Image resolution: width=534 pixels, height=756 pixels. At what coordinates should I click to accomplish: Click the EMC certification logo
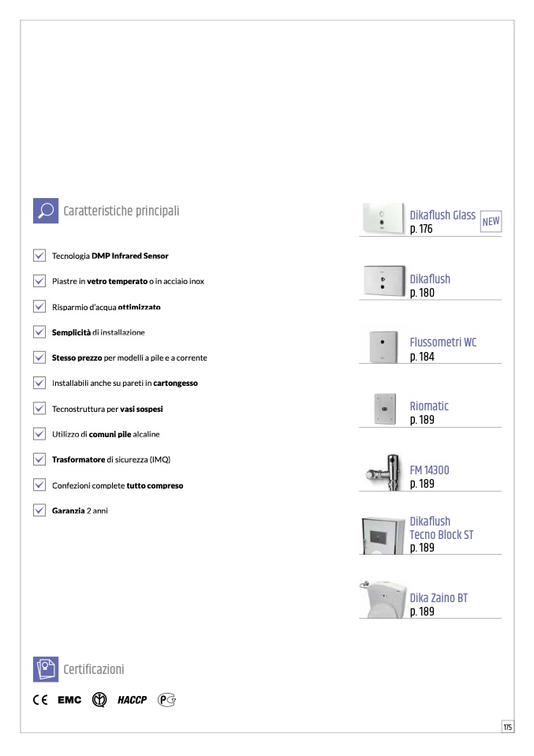[69, 700]
